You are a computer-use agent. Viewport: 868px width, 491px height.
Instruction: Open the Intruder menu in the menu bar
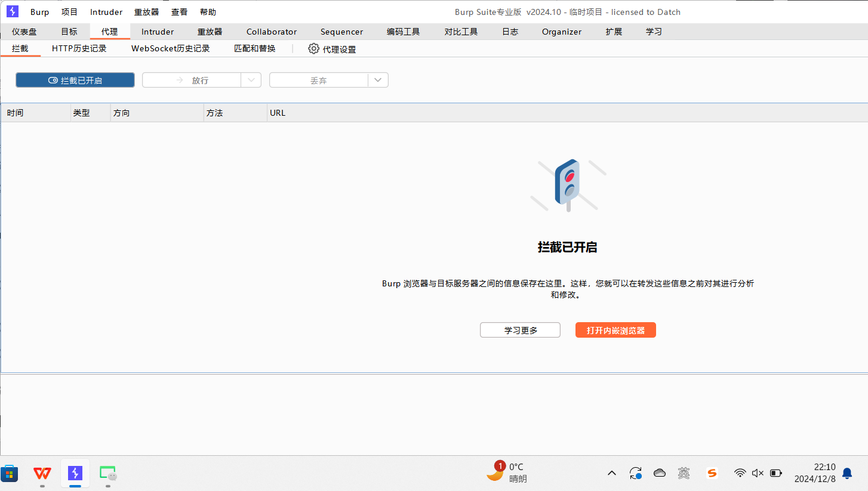(106, 12)
